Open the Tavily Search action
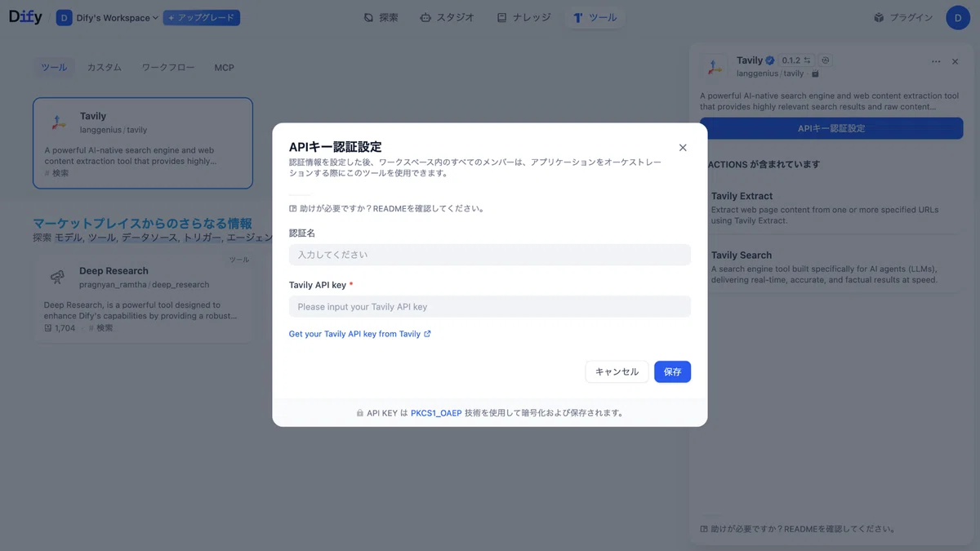The width and height of the screenshot is (980, 551). point(831,267)
